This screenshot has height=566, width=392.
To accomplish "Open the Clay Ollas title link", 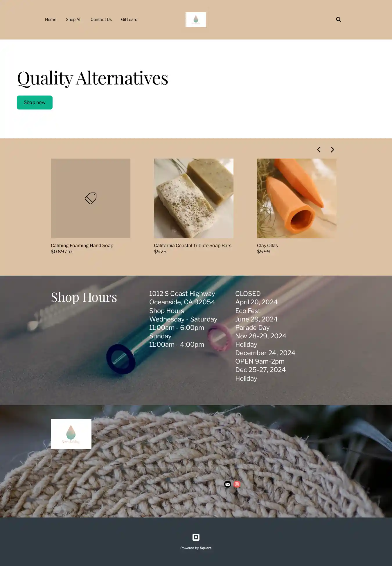I will (267, 245).
